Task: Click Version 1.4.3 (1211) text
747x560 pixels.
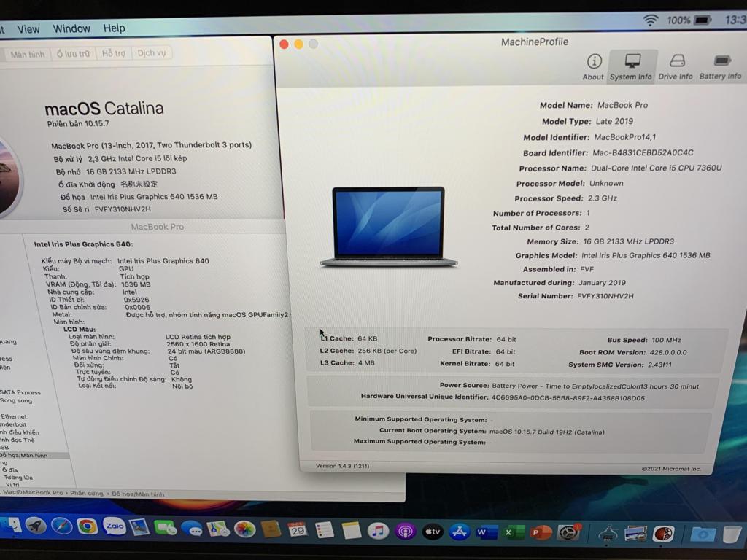Action: (343, 466)
